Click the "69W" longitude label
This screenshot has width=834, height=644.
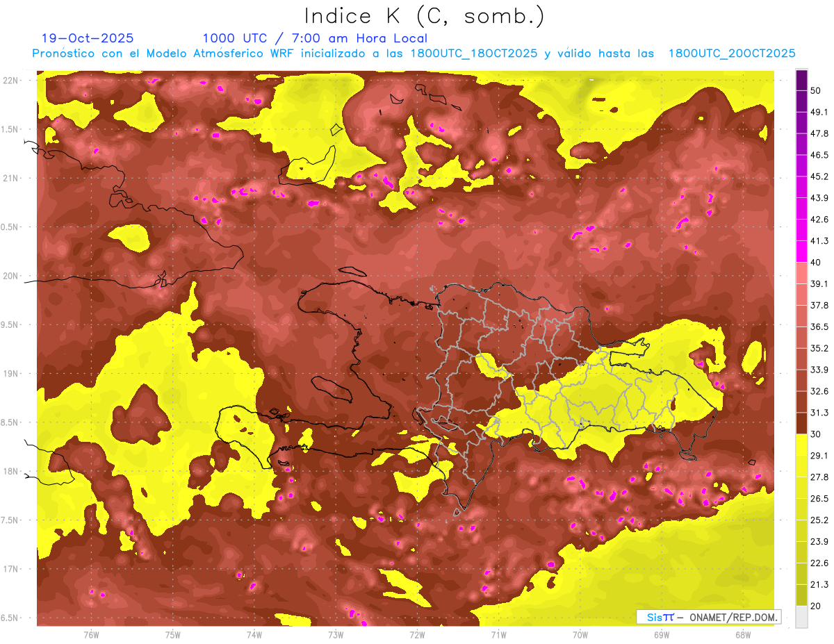click(662, 634)
